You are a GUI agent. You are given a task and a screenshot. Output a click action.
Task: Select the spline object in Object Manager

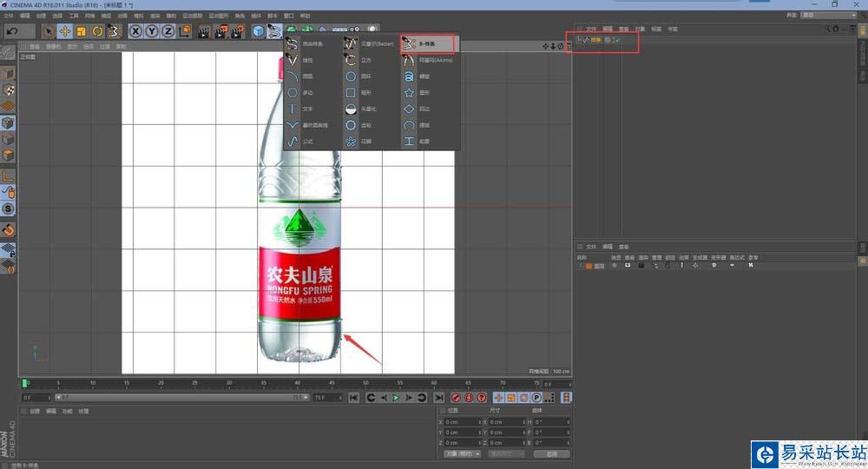(x=595, y=40)
